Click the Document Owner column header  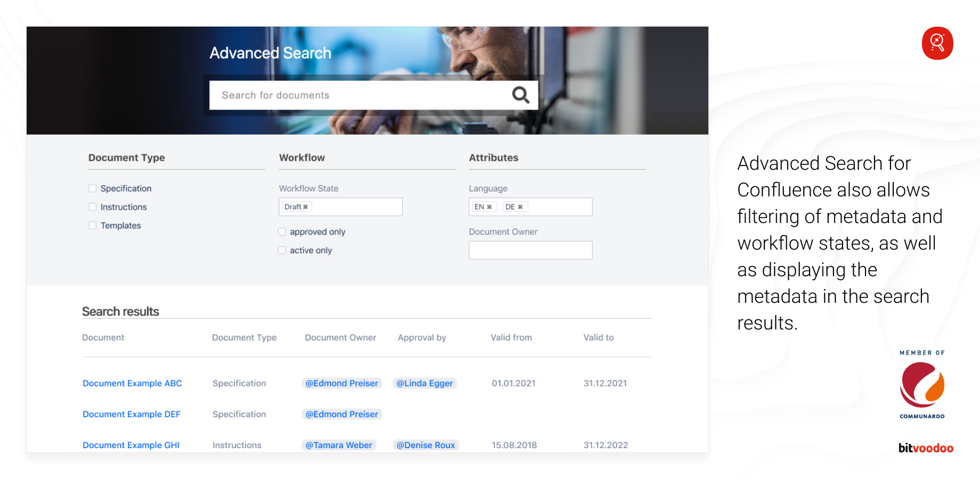click(340, 337)
